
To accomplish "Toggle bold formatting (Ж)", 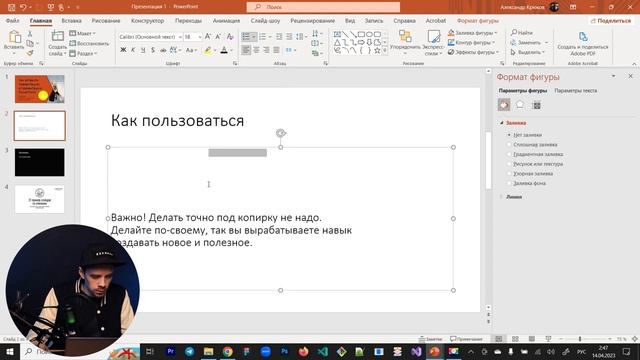I will click(123, 50).
